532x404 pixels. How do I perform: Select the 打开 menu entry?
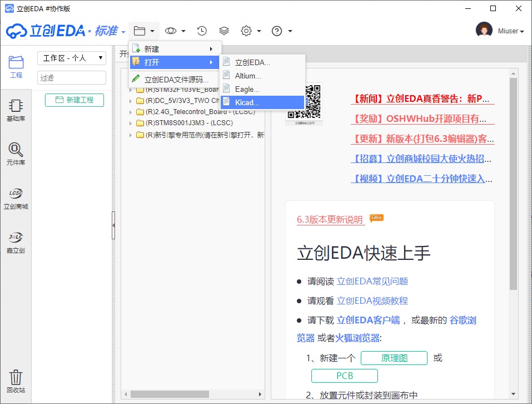pos(175,62)
